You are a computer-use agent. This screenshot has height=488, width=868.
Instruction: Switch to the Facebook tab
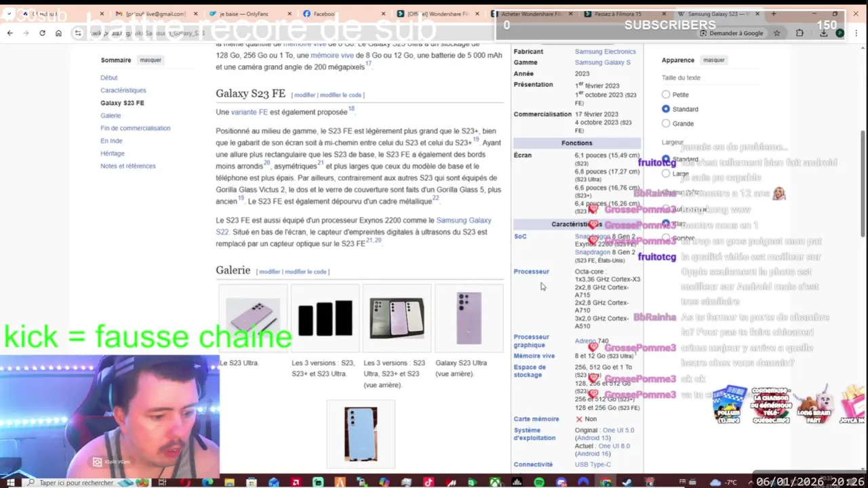coord(342,14)
